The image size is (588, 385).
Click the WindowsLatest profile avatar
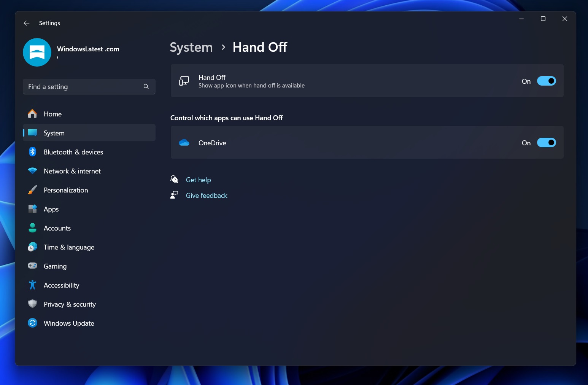(x=37, y=52)
